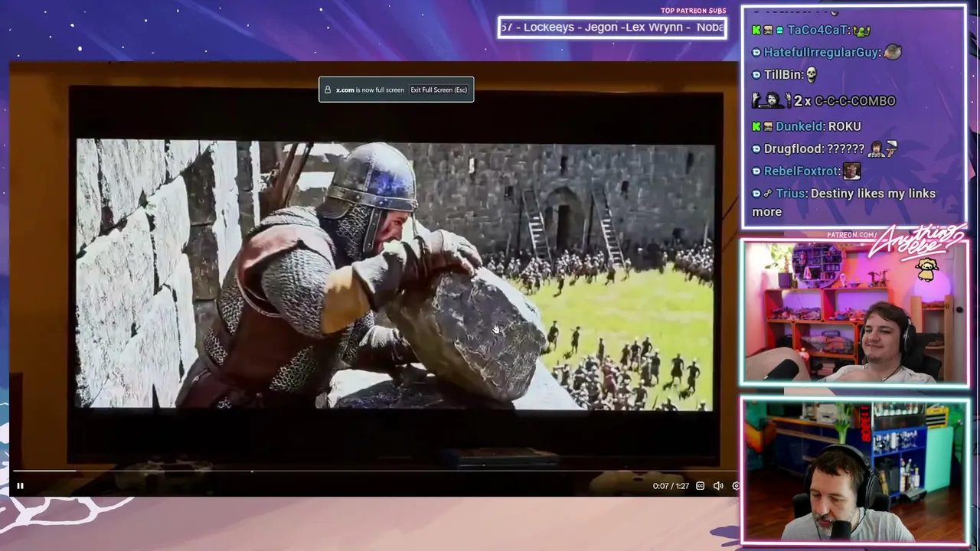
Task: Click the RebelFoxtrot chat username
Action: 802,171
